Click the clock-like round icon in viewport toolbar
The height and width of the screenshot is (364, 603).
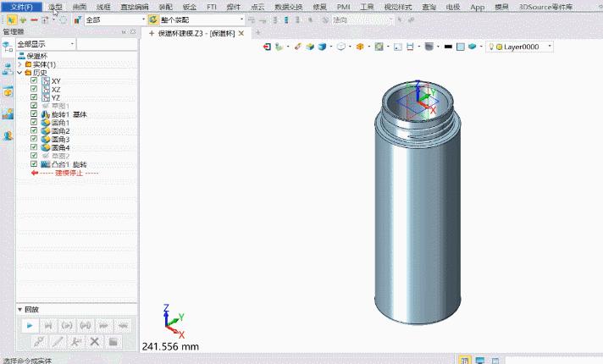[340, 47]
